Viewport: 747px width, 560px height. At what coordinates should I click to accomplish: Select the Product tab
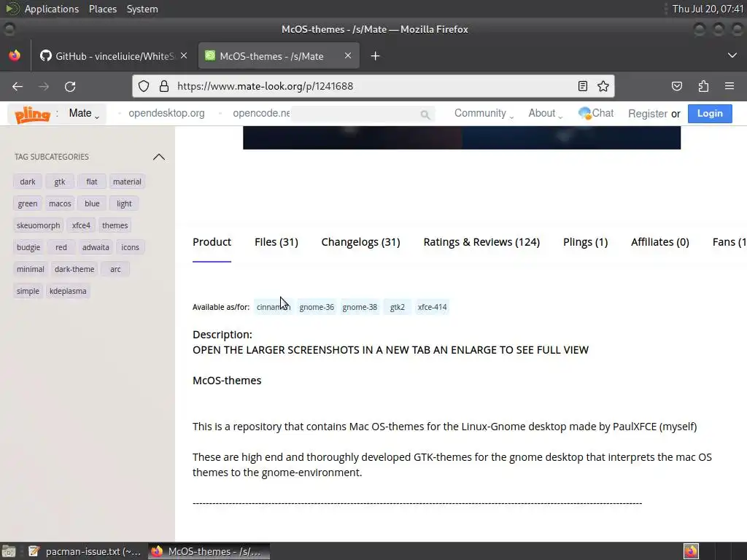tap(212, 242)
